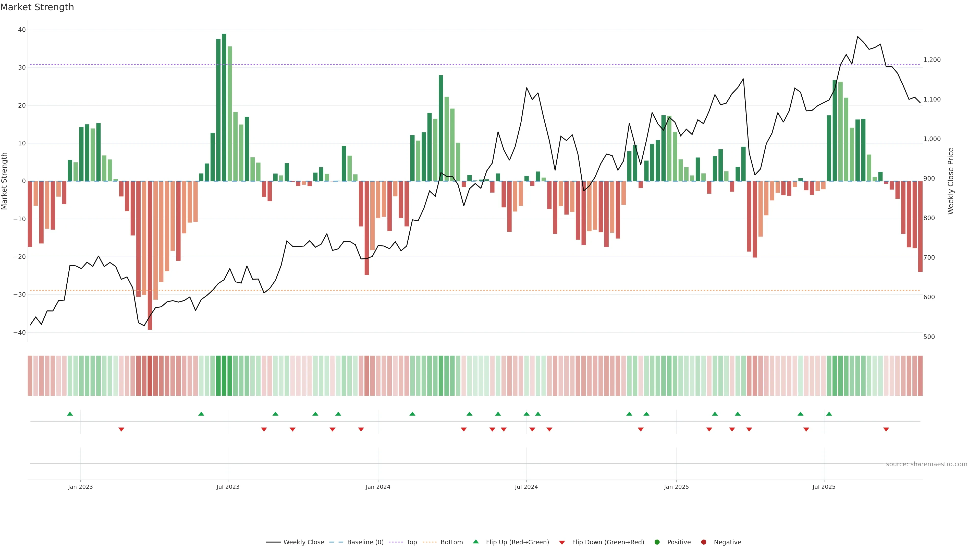Click the Jul 2025 x-axis label
This screenshot has width=980, height=551.
(x=824, y=487)
